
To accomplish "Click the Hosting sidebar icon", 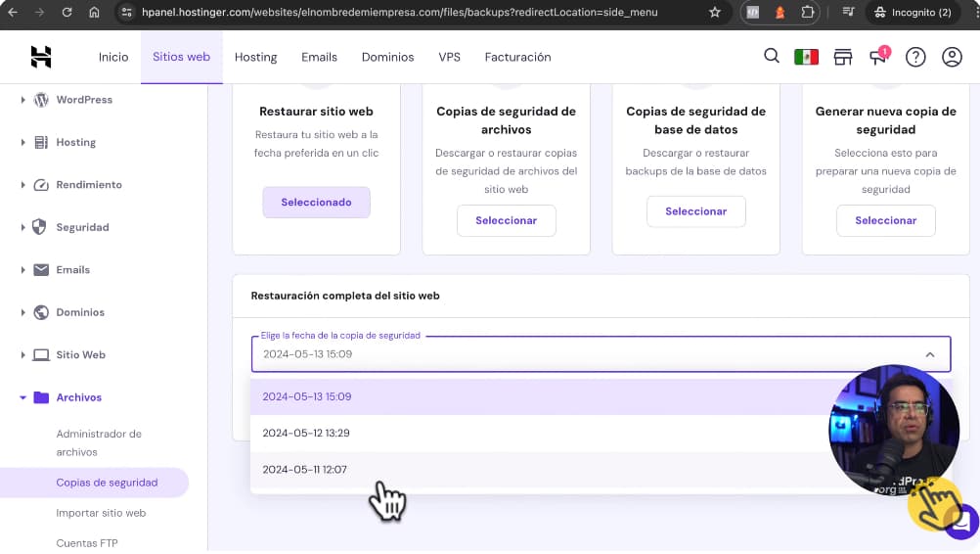I will (41, 142).
